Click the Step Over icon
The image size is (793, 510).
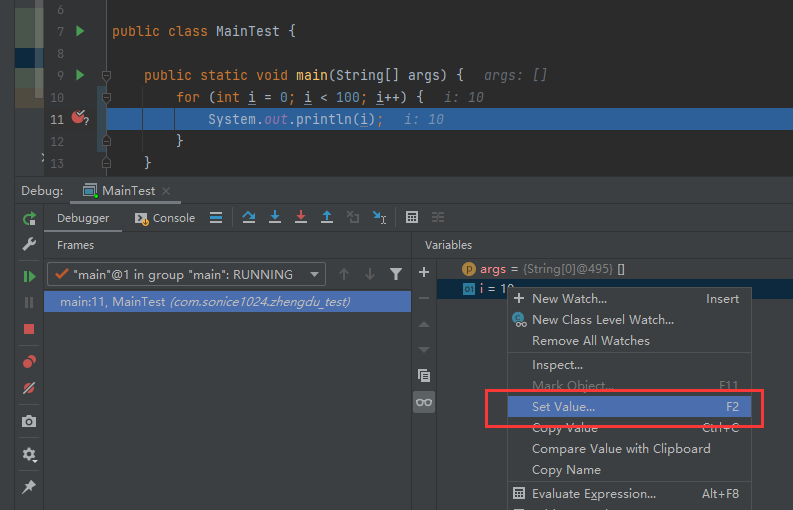[x=249, y=217]
